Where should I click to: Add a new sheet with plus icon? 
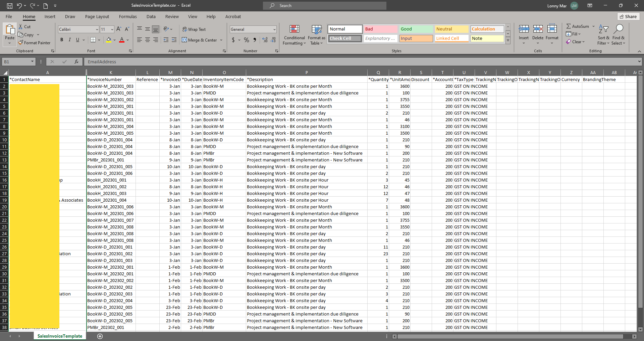pyautogui.click(x=100, y=336)
